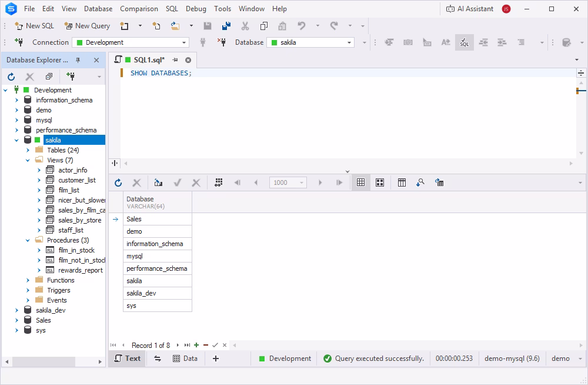
Task: Click the swap Text/Data views icon
Action: (158, 359)
